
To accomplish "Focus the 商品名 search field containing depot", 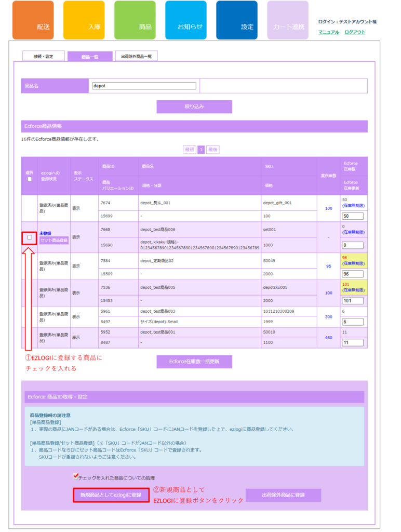I will click(x=144, y=86).
